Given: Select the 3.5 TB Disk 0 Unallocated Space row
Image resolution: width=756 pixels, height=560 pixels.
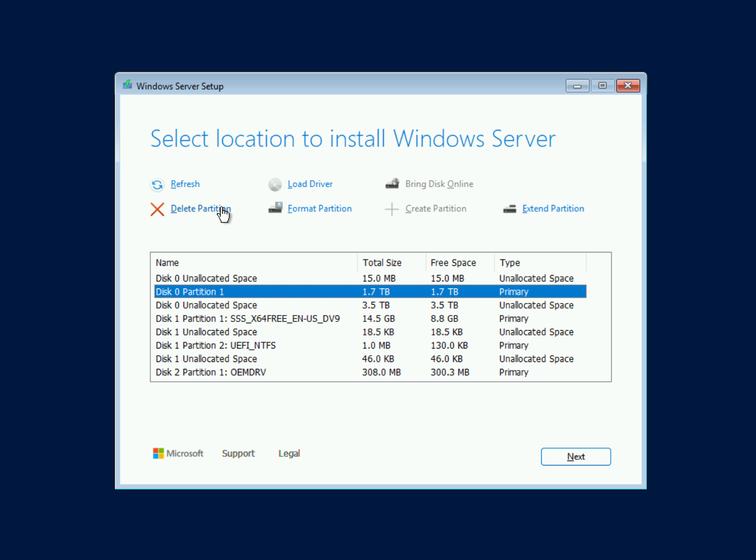Looking at the screenshot, I should pyautogui.click(x=370, y=305).
